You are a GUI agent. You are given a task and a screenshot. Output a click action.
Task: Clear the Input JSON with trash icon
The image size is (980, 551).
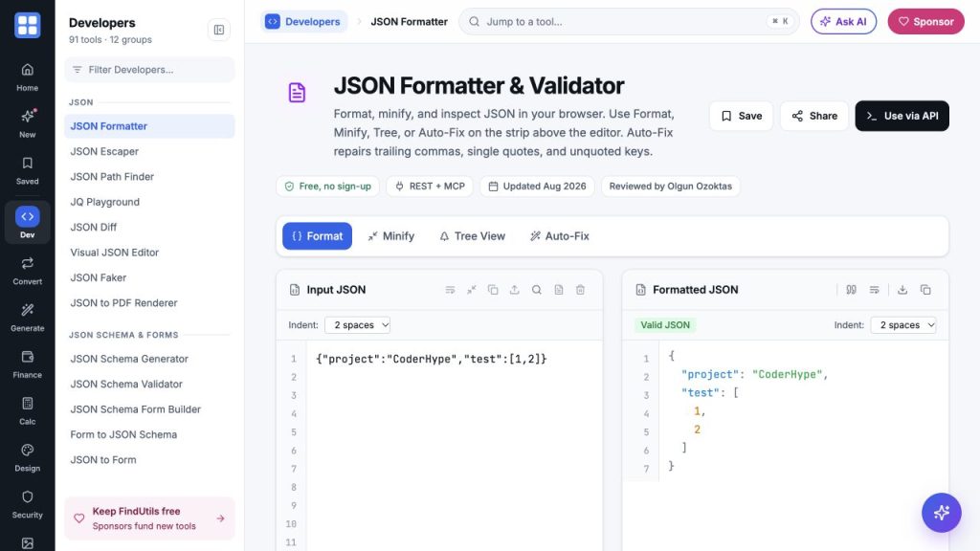[x=581, y=290]
